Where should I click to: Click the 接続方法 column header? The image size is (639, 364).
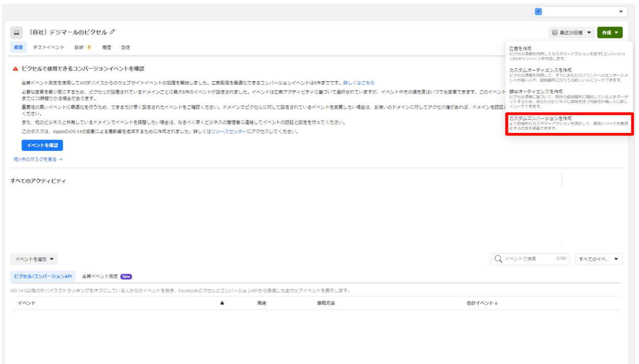pyautogui.click(x=326, y=303)
